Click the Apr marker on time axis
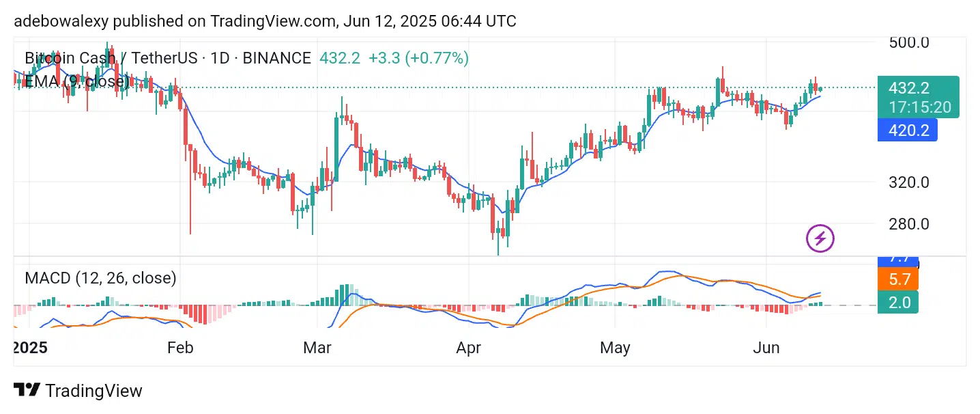 [468, 348]
